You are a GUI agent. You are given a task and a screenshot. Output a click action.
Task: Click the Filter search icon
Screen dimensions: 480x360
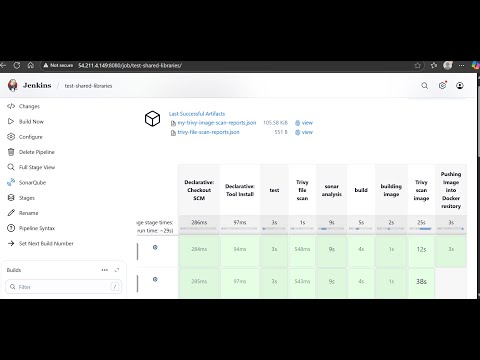(13, 287)
